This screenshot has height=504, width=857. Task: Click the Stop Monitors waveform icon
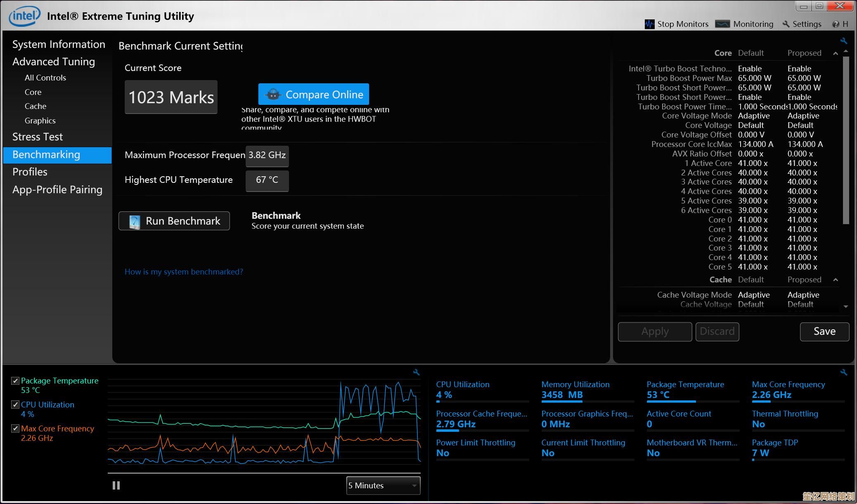(650, 24)
